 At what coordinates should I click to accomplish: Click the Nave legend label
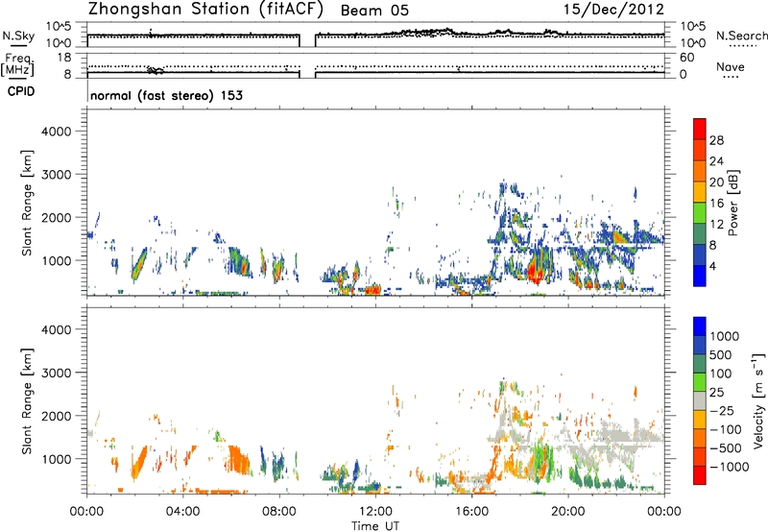pyautogui.click(x=731, y=66)
